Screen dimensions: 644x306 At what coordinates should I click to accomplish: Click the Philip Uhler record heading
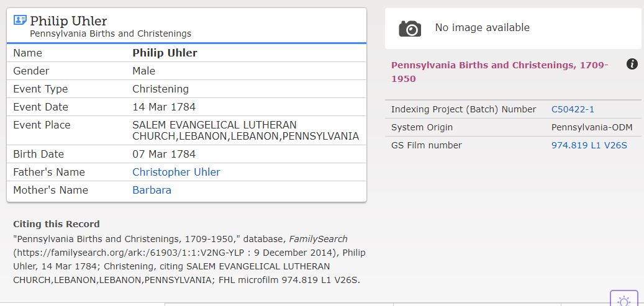coord(68,21)
